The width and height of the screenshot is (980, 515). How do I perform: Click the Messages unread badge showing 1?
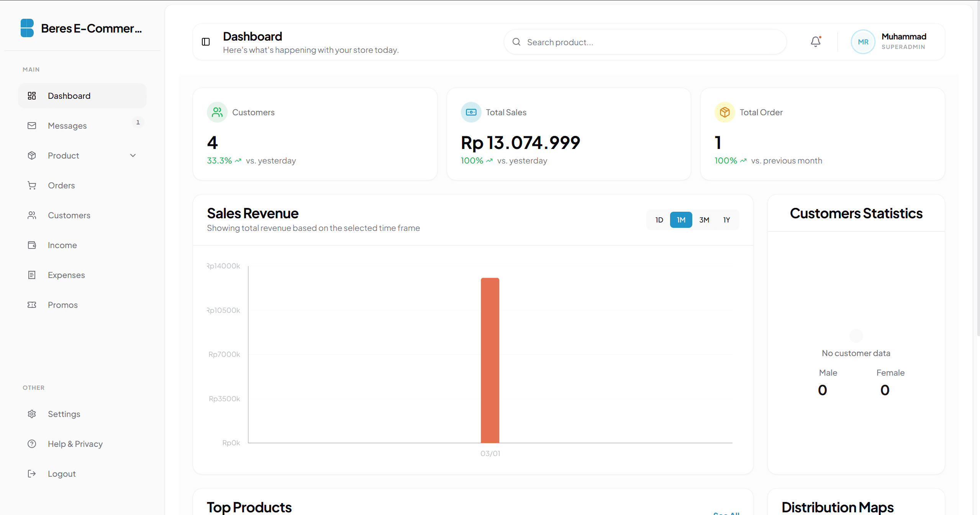(x=138, y=122)
